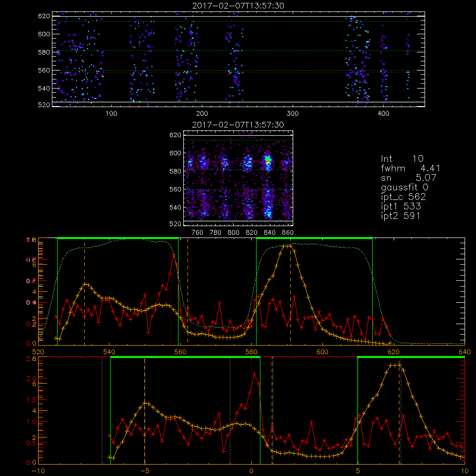The image size is (476, 476).
Task: Click x-axis label 640 on the upper profile plot
Action: click(465, 352)
